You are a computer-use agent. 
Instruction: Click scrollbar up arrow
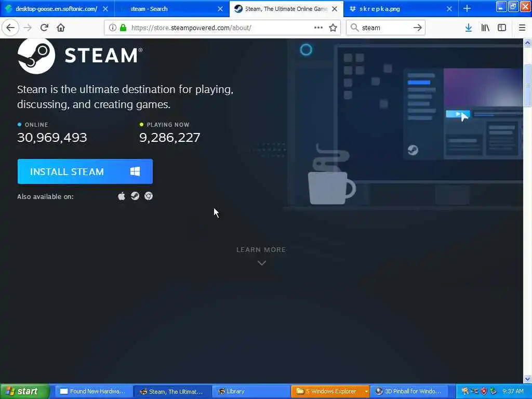(527, 43)
